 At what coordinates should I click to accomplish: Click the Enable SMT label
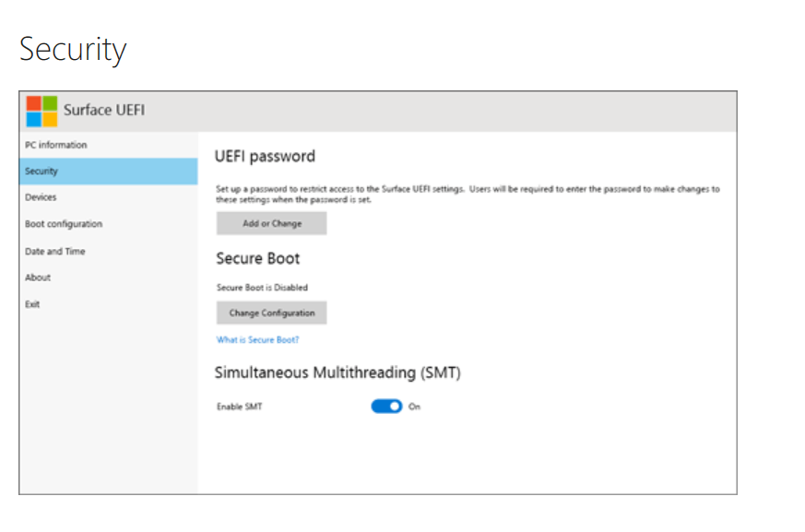click(x=239, y=407)
